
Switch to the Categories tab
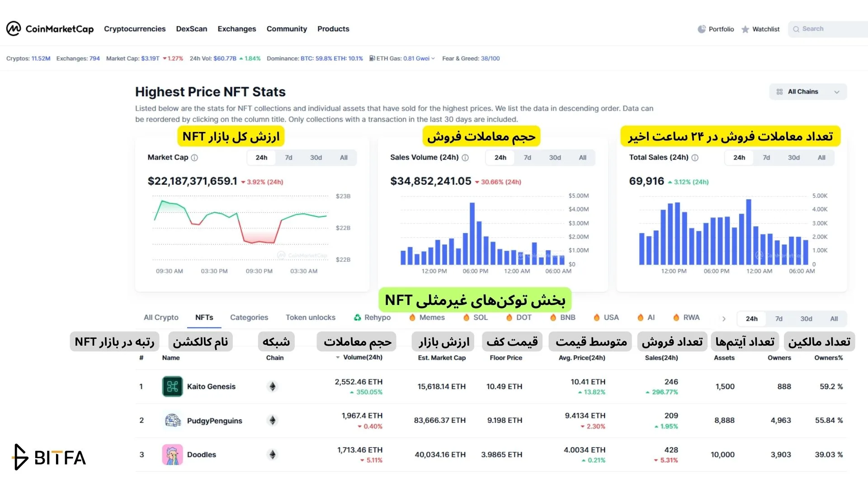[249, 318]
